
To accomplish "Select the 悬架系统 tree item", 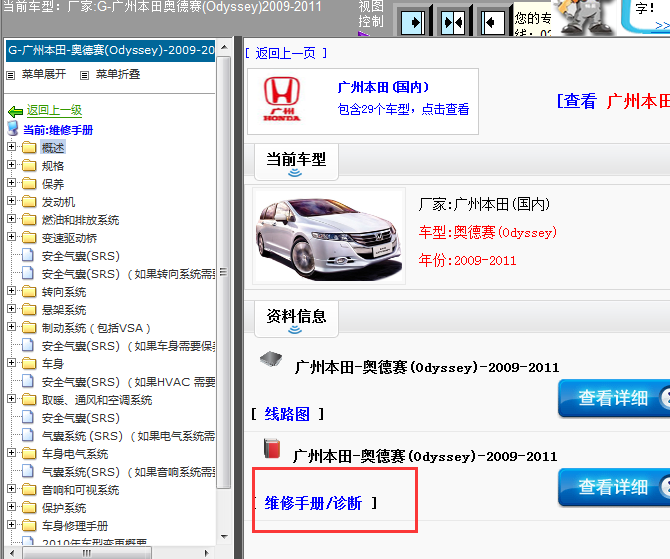I will click(x=64, y=310).
